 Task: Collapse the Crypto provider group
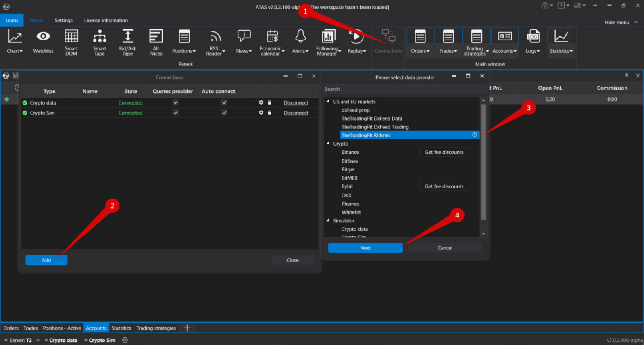(x=328, y=143)
